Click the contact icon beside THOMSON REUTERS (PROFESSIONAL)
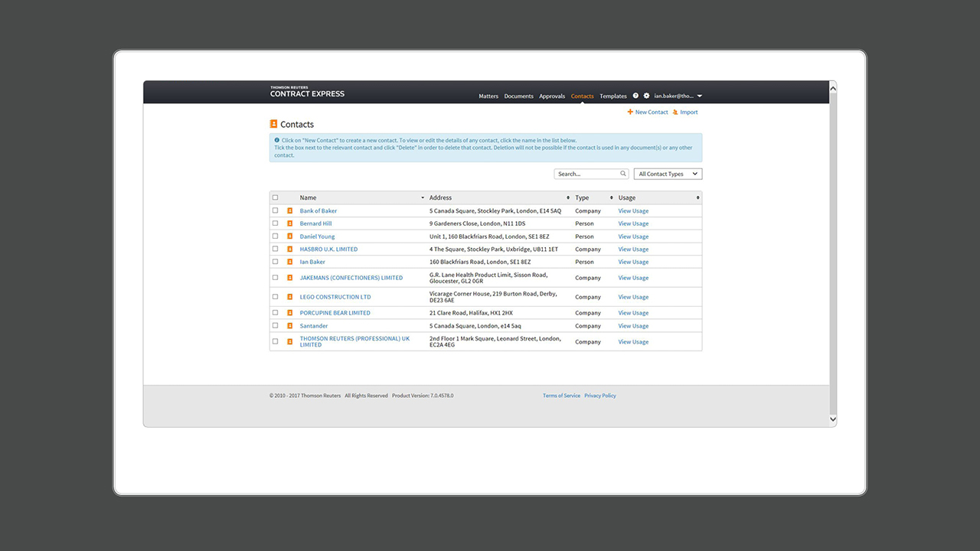980x551 pixels. 290,341
